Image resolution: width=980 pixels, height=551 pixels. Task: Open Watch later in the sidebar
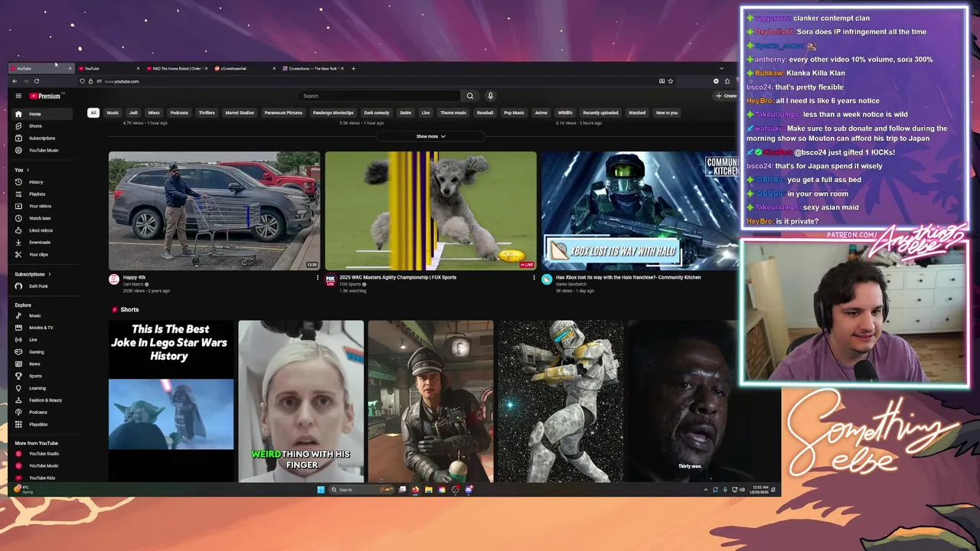pos(43,218)
